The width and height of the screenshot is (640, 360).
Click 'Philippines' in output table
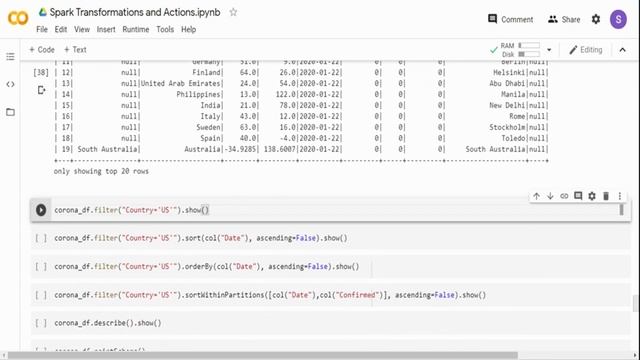pos(198,94)
